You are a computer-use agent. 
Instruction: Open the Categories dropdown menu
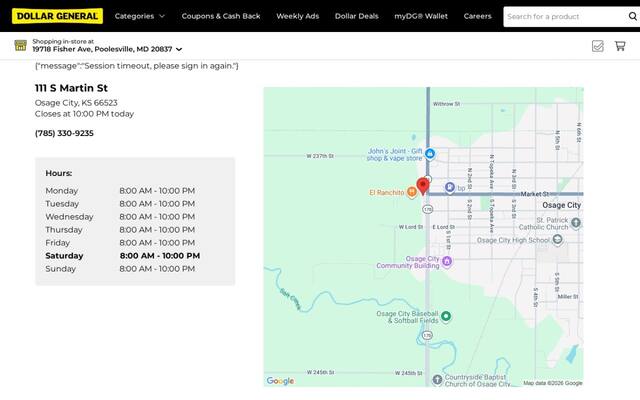pyautogui.click(x=140, y=16)
